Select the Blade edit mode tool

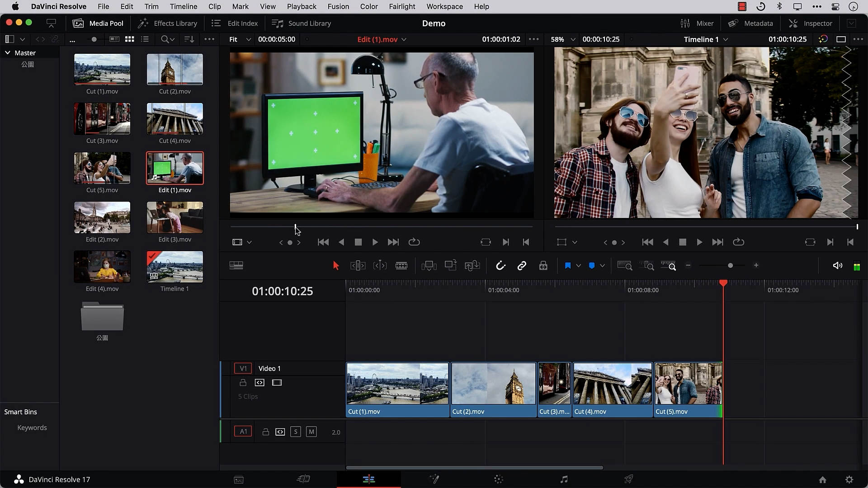click(401, 265)
